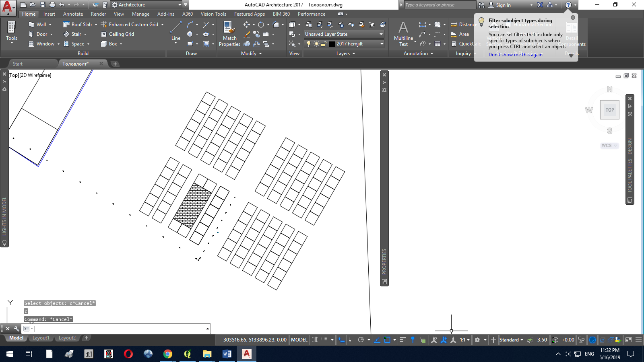Click the command line customize wrench icon
Viewport: 644px width, 362px height.
click(17, 329)
